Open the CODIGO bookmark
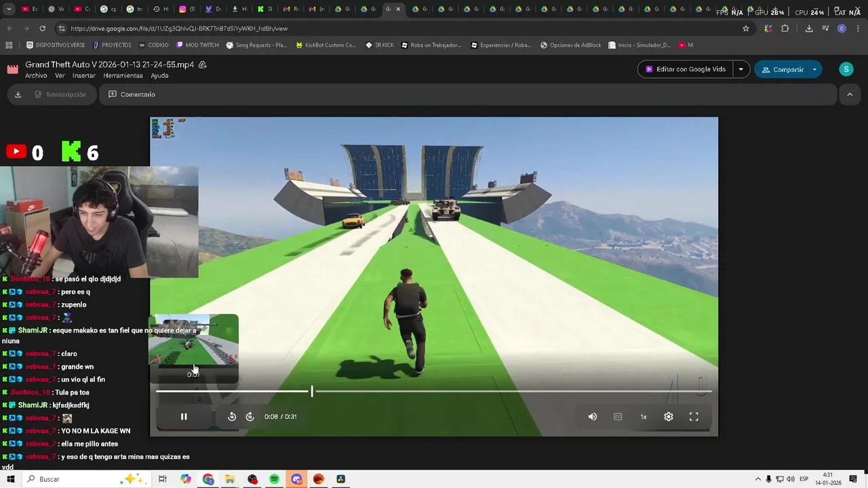Image resolution: width=868 pixels, height=488 pixels. click(153, 45)
